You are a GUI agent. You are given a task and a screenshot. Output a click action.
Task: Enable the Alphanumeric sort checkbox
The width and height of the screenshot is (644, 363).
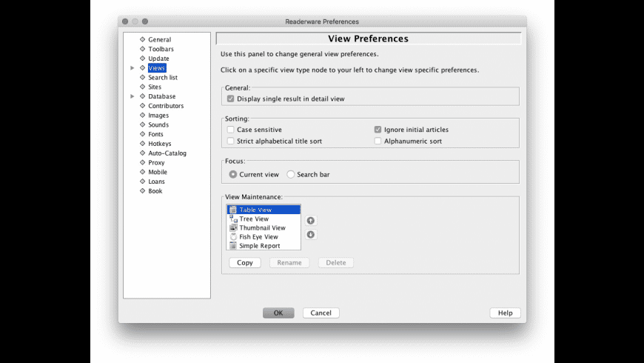[378, 141]
